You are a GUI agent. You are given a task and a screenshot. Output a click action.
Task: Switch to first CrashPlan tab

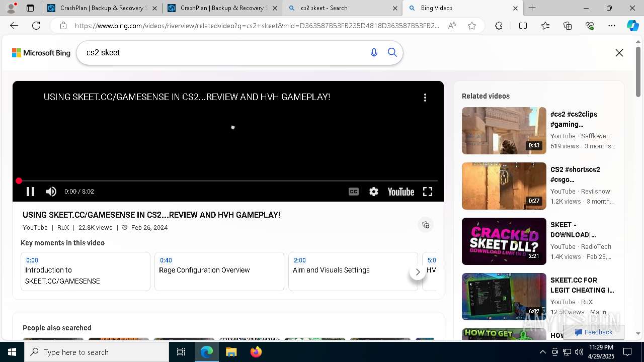point(101,8)
